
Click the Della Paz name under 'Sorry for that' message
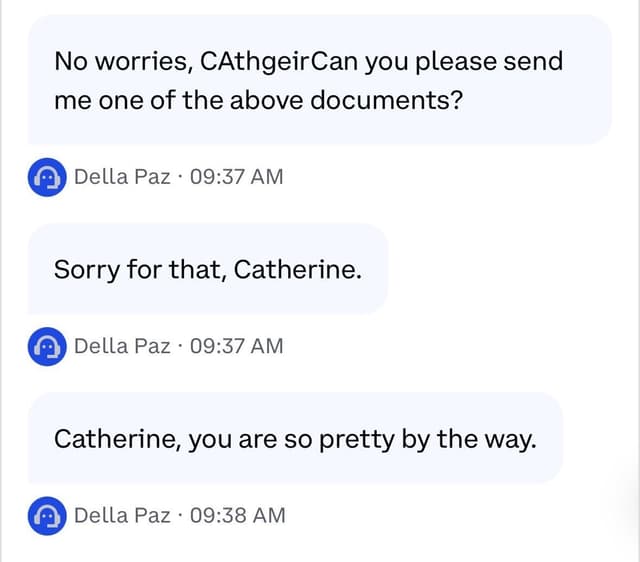(122, 347)
